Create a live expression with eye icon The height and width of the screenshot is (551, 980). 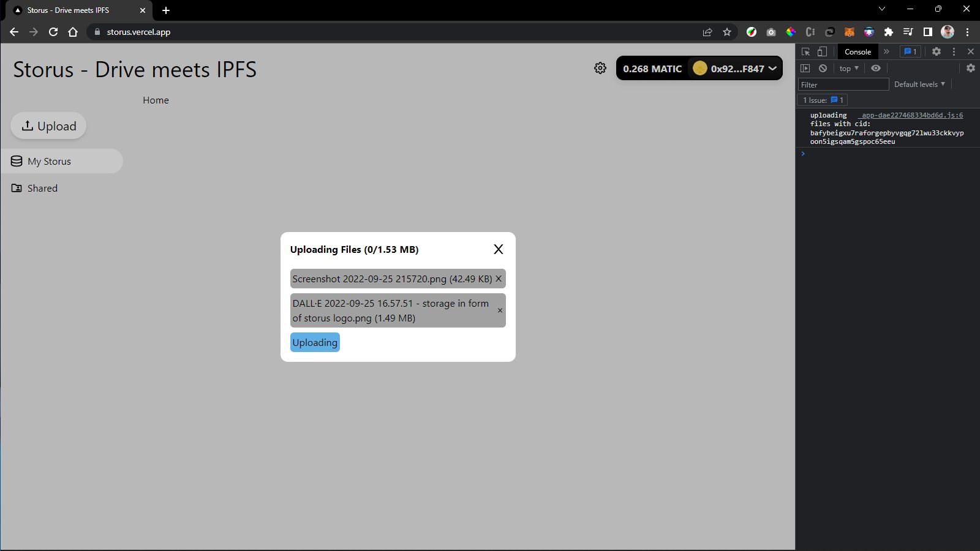pyautogui.click(x=876, y=68)
